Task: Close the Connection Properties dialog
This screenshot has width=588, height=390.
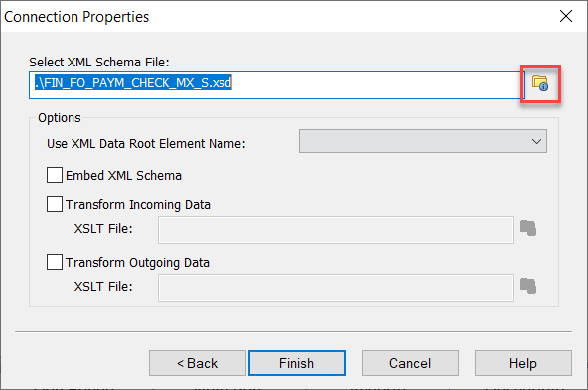Action: pyautogui.click(x=566, y=16)
